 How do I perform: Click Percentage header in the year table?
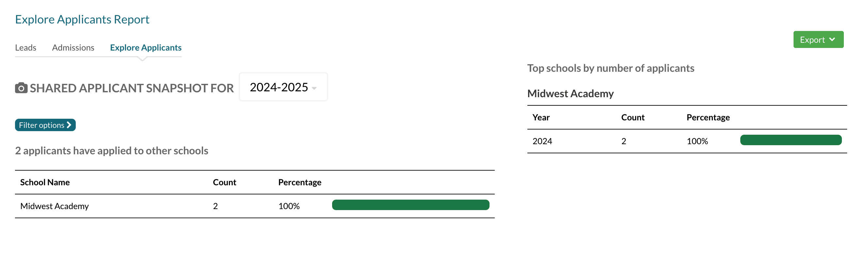708,117
